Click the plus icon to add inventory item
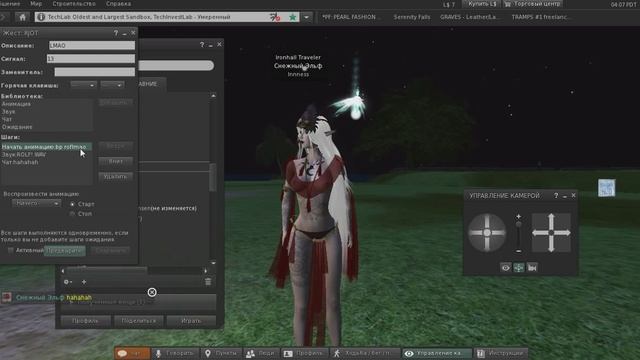Viewport: 640px width, 360px height. pos(84,282)
